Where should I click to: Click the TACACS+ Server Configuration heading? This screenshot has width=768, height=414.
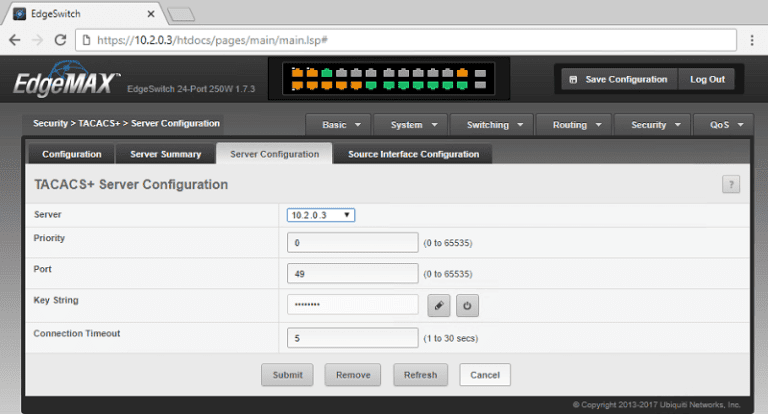point(131,185)
